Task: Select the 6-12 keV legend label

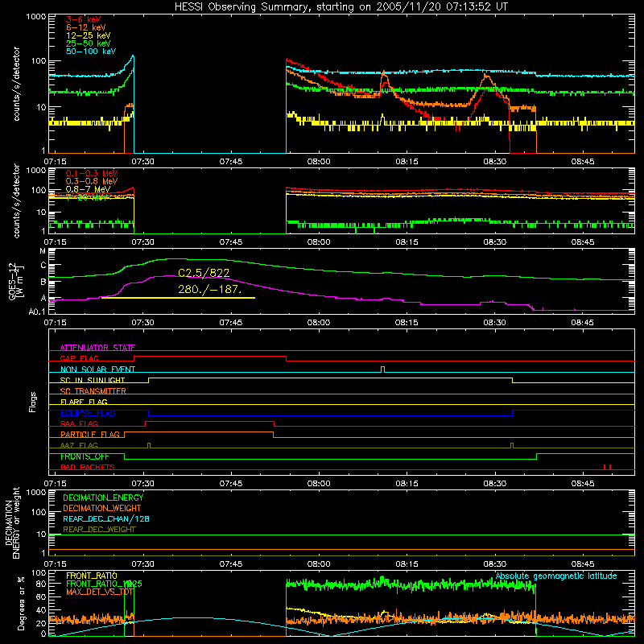Action: pos(86,27)
